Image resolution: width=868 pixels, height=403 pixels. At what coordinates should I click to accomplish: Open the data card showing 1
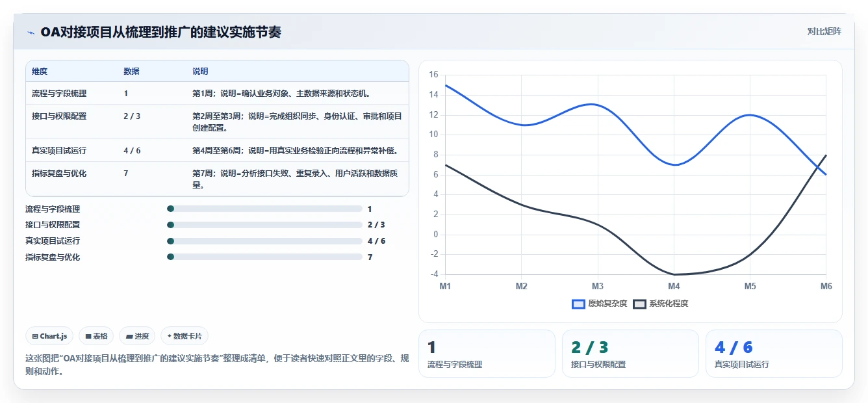[487, 354]
